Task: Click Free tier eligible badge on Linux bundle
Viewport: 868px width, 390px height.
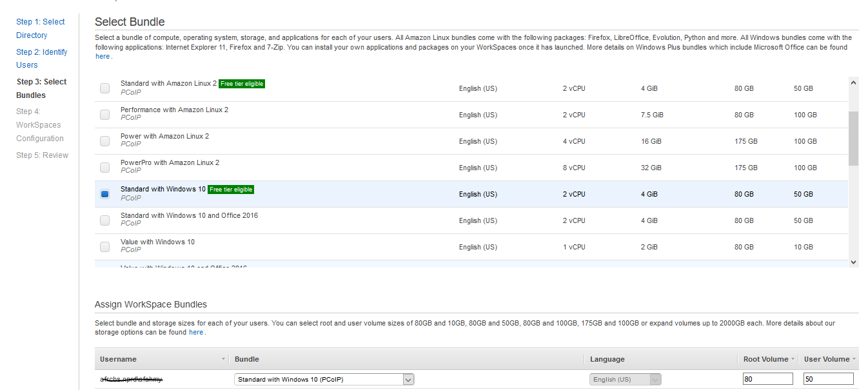Action: pyautogui.click(x=241, y=84)
